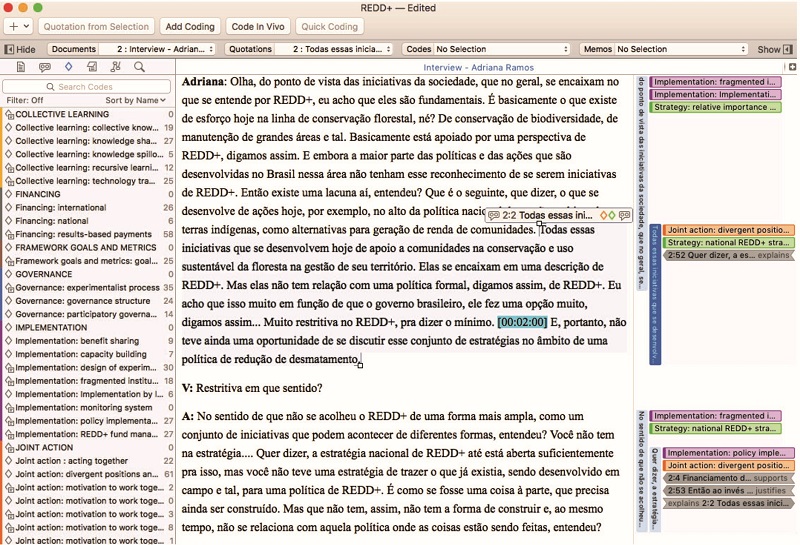The width and height of the screenshot is (800, 545).
Task: Hide the left sidebar panel
Action: (20, 49)
